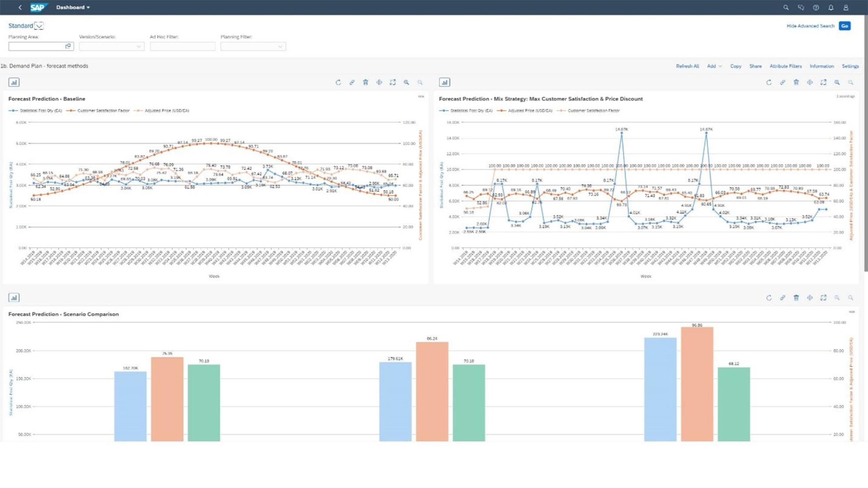Viewport: 868px width, 488px height.
Task: Refresh the Mix Strategy chart
Action: [x=769, y=82]
